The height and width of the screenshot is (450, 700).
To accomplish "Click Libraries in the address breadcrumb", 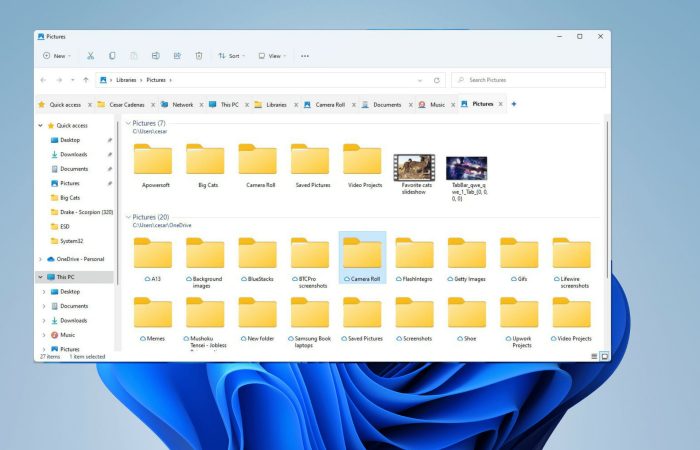I will pyautogui.click(x=126, y=80).
